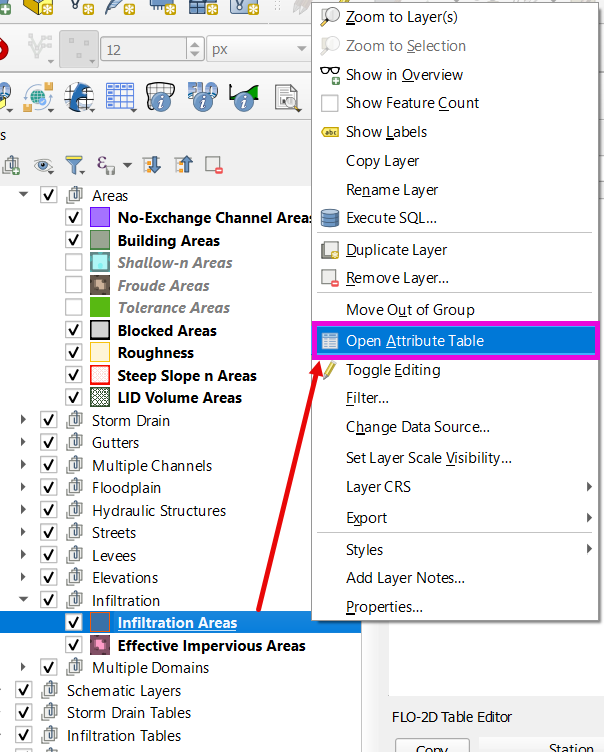Click the Collapse All layers icon

(x=183, y=165)
